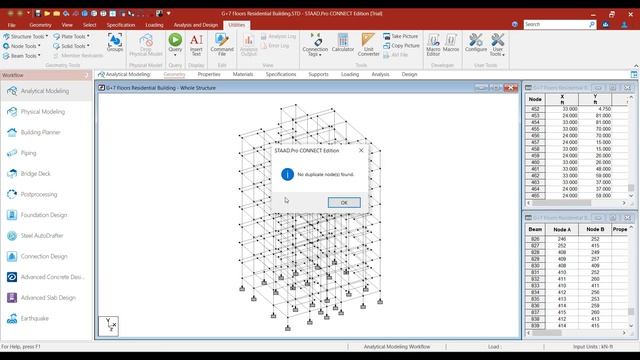Expand Structure Tools dropdown
The image size is (640, 360).
point(25,36)
